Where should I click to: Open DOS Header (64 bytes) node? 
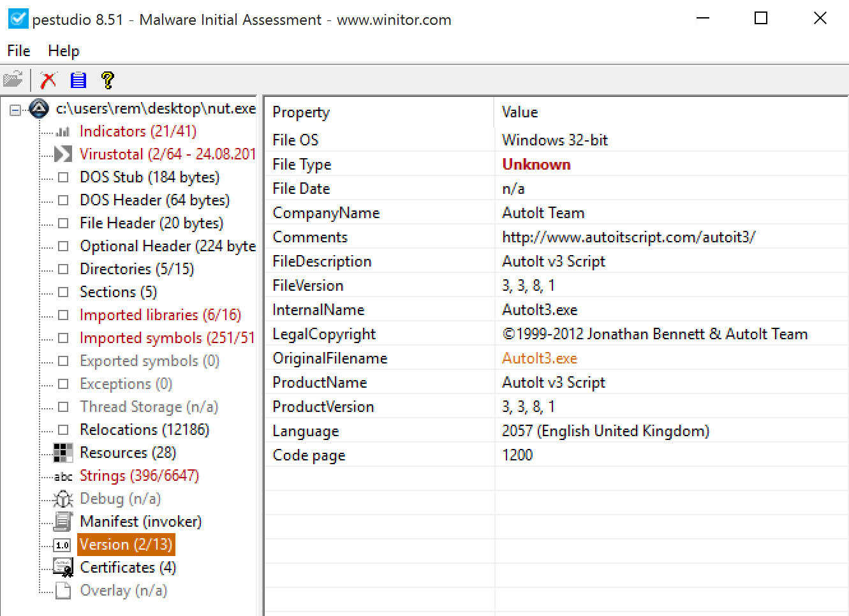coord(154,200)
